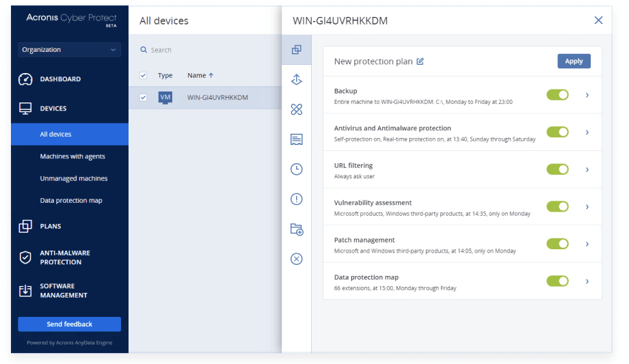629x364 pixels.
Task: Click the add to group folder icon
Action: click(297, 229)
